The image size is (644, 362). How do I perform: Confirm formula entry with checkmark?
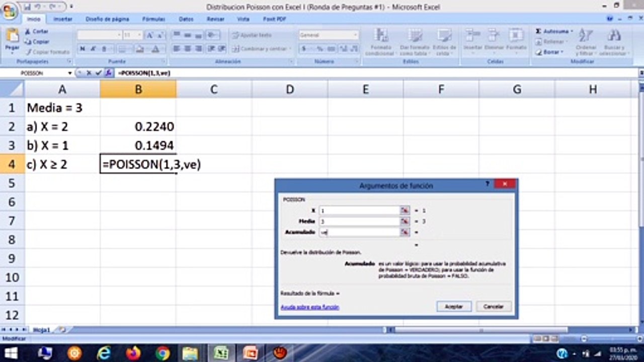[99, 73]
